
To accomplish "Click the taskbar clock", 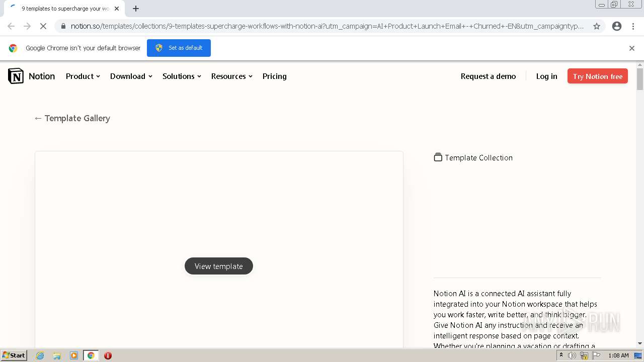I will [618, 355].
